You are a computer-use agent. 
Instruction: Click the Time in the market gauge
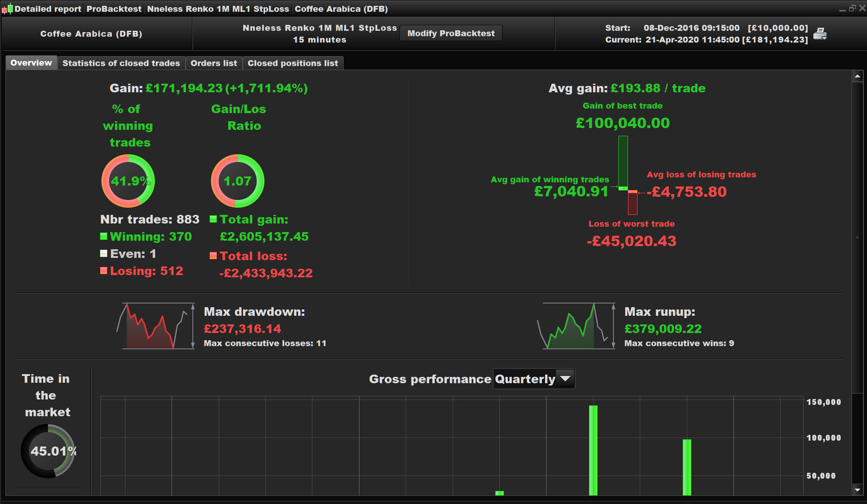(x=48, y=451)
